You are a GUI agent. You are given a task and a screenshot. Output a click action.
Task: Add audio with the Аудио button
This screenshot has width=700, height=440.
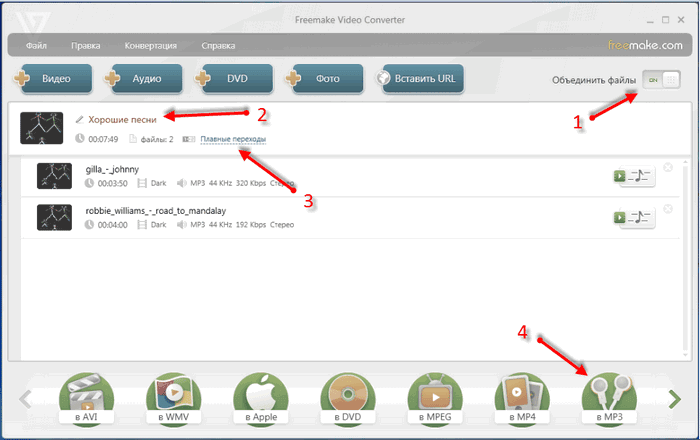pos(144,79)
